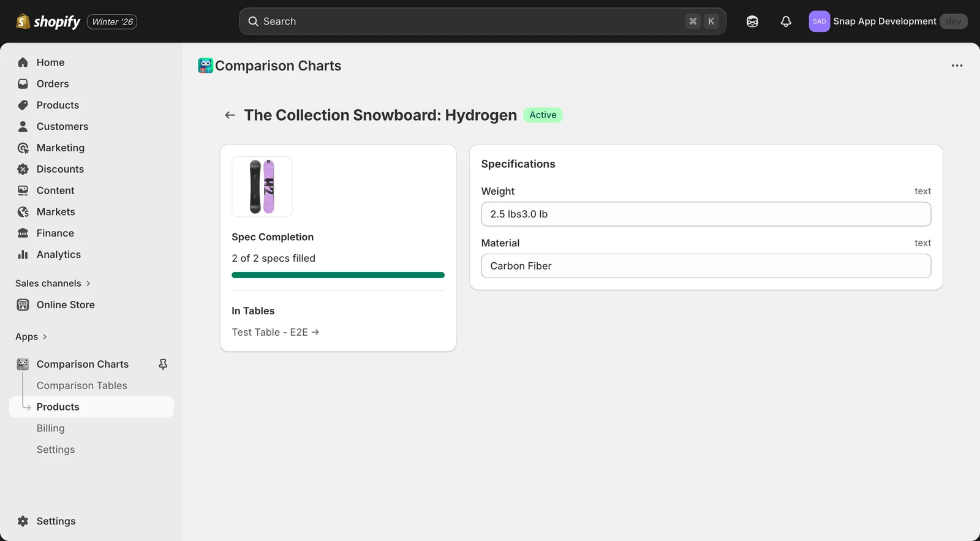Open the Test Table - E2E link
The image size is (980, 541).
coord(276,332)
